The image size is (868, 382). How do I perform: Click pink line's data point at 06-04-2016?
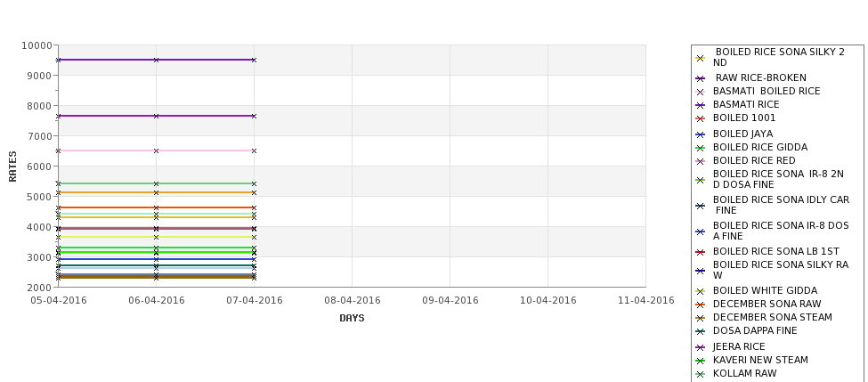[156, 150]
